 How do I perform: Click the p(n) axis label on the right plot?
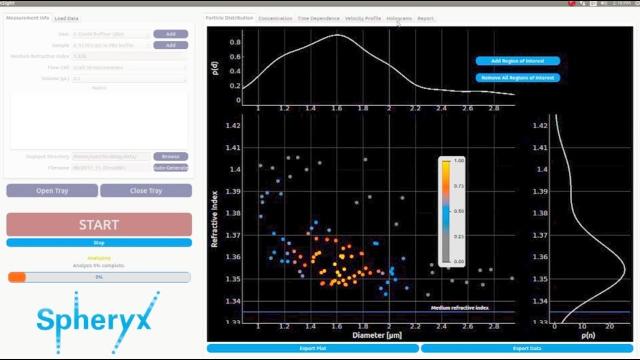click(x=588, y=336)
